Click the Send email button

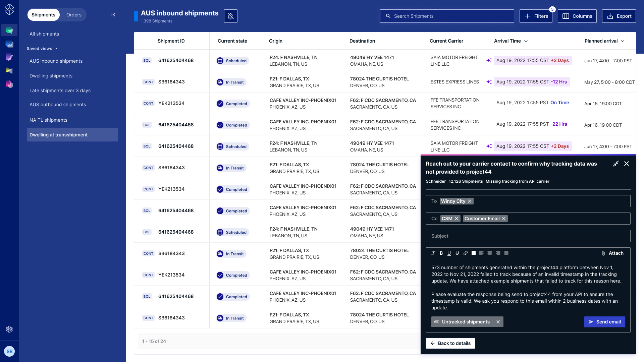pyautogui.click(x=604, y=322)
